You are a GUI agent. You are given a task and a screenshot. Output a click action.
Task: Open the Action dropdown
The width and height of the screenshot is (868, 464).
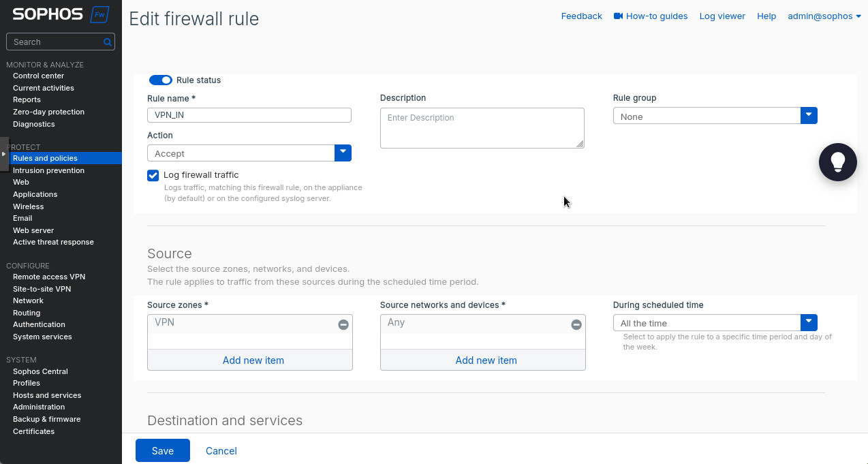pyautogui.click(x=343, y=153)
